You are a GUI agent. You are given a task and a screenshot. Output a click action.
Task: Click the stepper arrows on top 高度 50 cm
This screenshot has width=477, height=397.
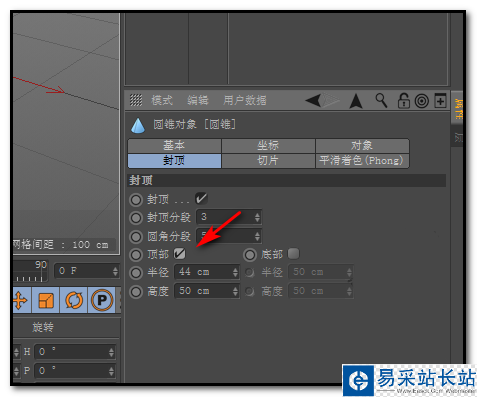pos(235,291)
